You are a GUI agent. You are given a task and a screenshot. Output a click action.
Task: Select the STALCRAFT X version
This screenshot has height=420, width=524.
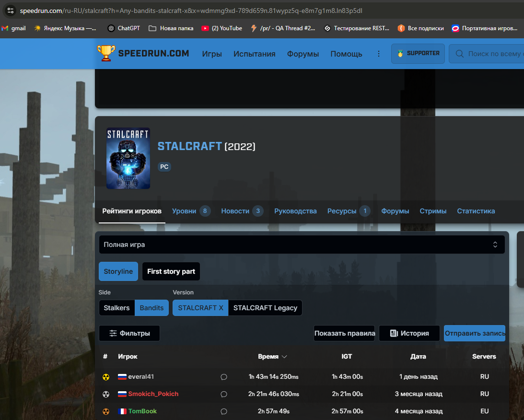pos(200,308)
